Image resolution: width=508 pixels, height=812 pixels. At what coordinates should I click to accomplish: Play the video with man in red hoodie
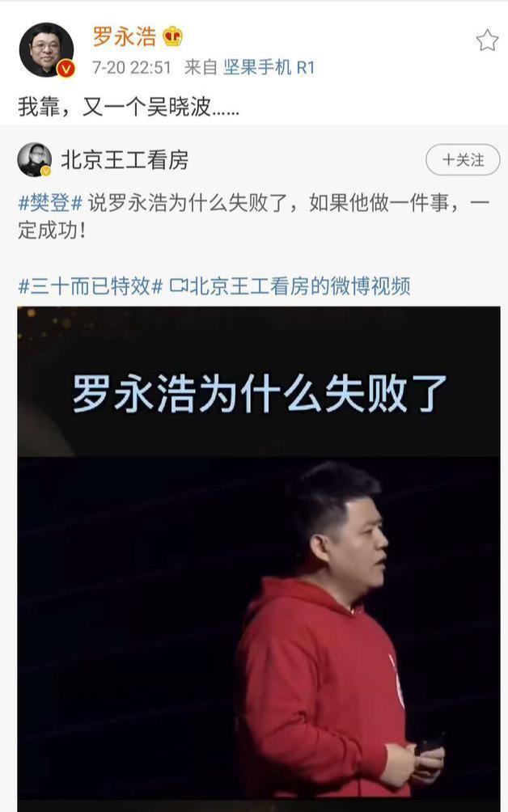[x=259, y=560]
